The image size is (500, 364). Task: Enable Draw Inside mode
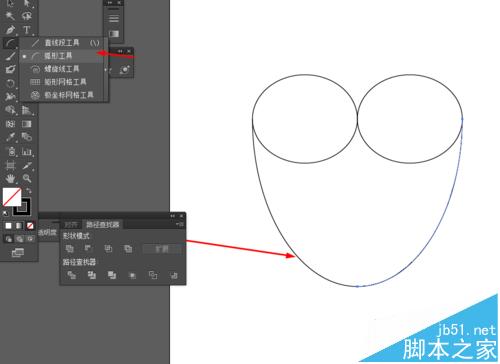[30, 239]
